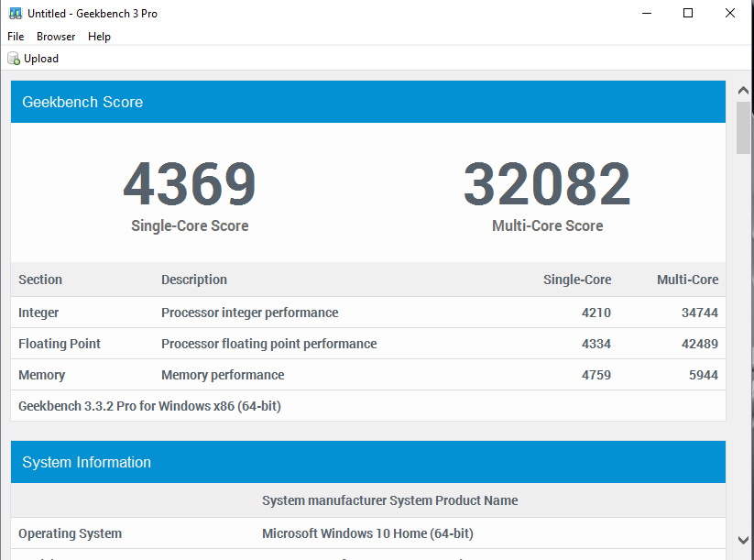Click 'System manufacturer System Product Name' text
The image size is (754, 560).
(x=390, y=500)
